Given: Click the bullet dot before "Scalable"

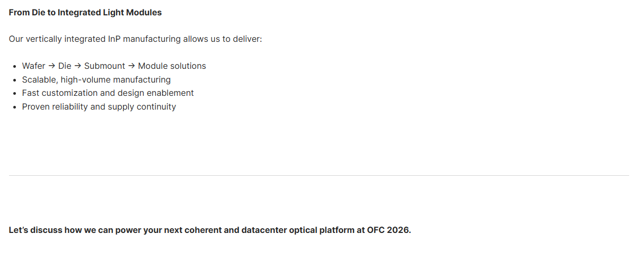Looking at the screenshot, I should 14,80.
